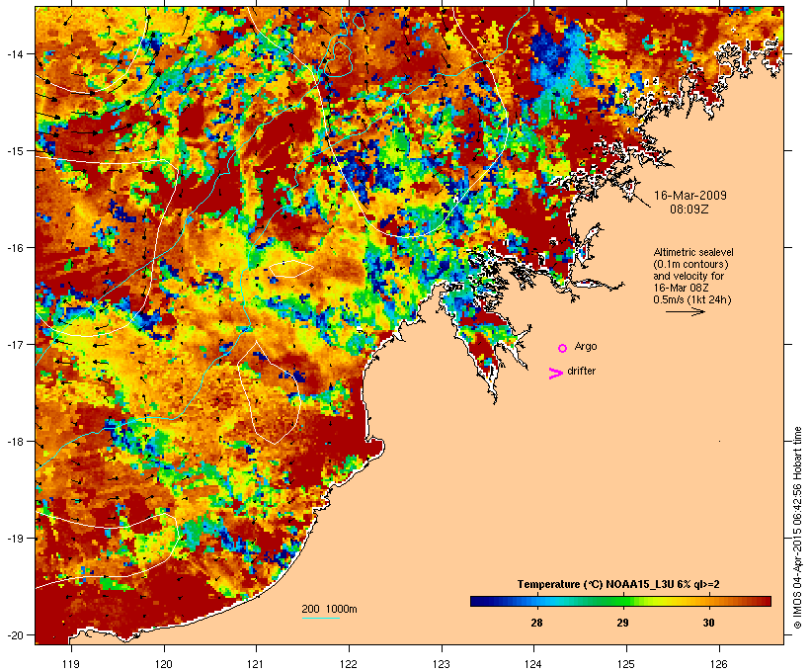This screenshot has width=810, height=672.
Task: Click the 'Argo' legend label
Action: pyautogui.click(x=586, y=346)
